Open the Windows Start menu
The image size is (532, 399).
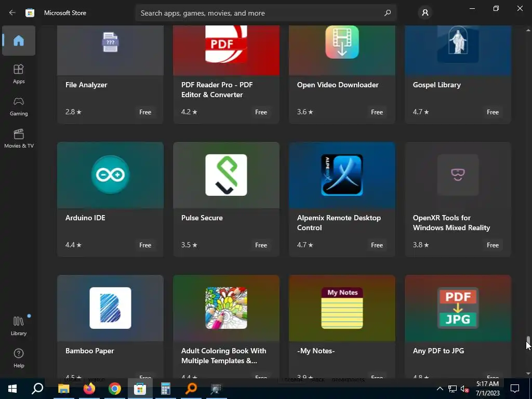[12, 389]
